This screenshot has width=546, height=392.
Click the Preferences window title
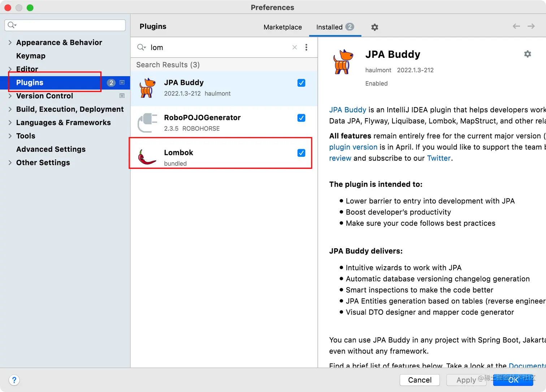tap(273, 8)
